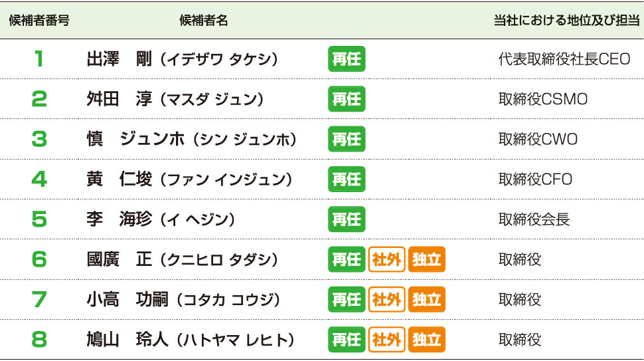
Task: Click the 社外 badge for 小高 功嗣
Action: pos(386,299)
